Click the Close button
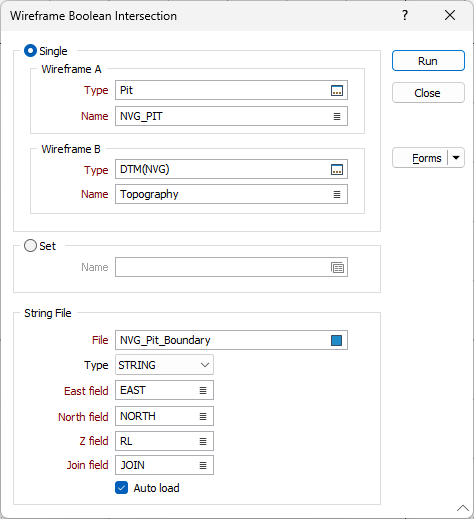Viewport: 474px width, 519px height. (428, 93)
